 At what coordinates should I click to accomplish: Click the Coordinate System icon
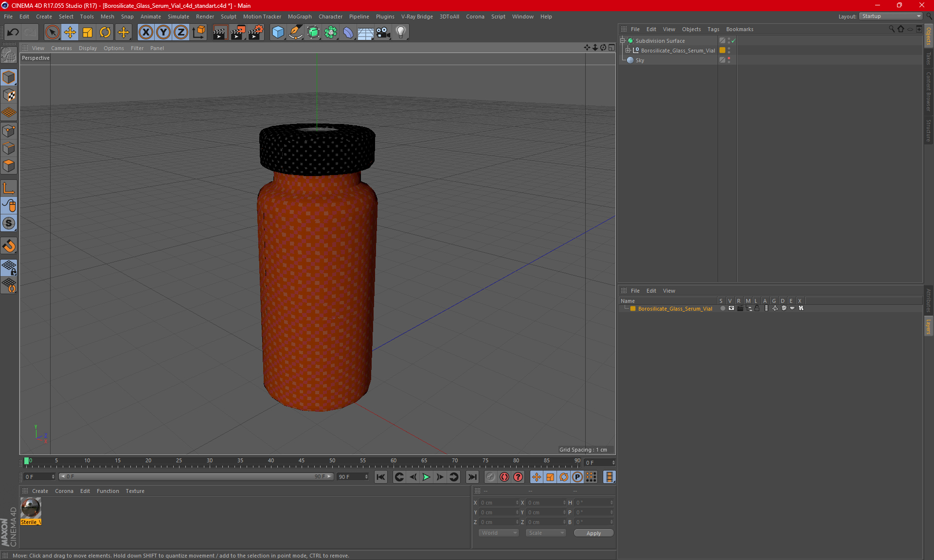tap(198, 32)
